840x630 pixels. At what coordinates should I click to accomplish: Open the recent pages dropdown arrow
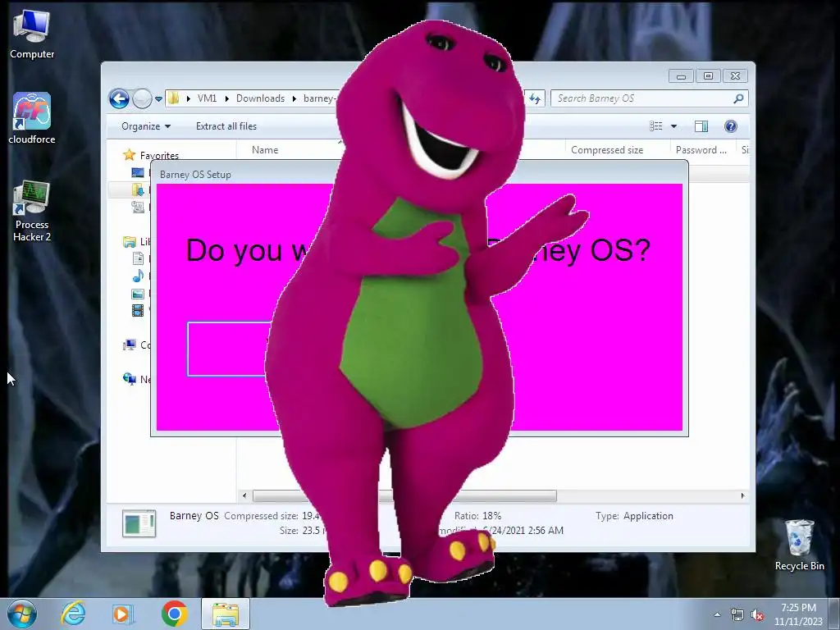[158, 98]
